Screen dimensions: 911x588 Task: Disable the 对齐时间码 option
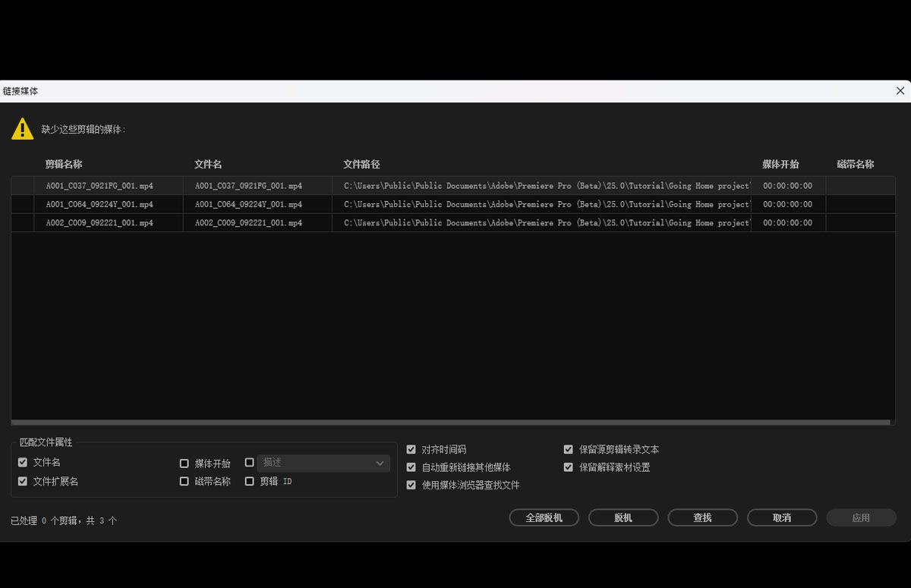[411, 449]
